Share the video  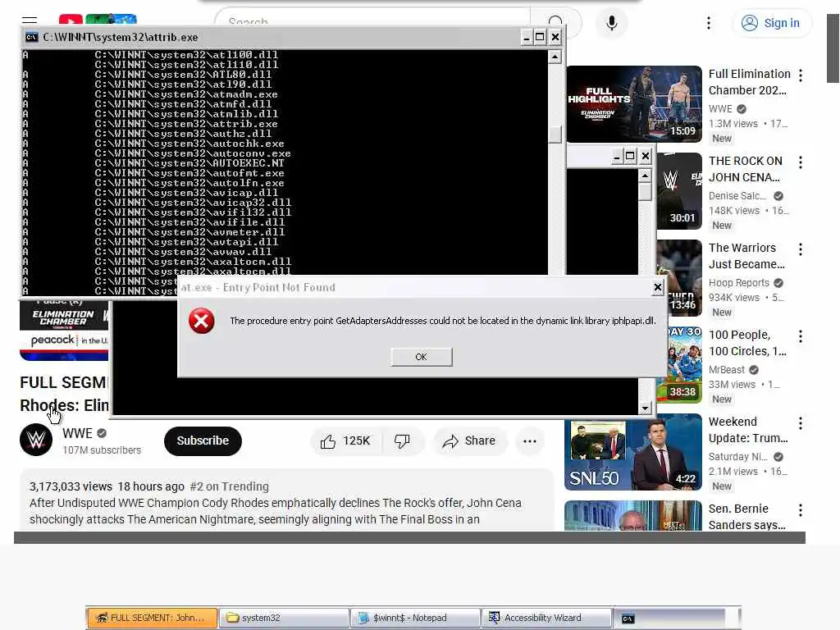point(469,441)
